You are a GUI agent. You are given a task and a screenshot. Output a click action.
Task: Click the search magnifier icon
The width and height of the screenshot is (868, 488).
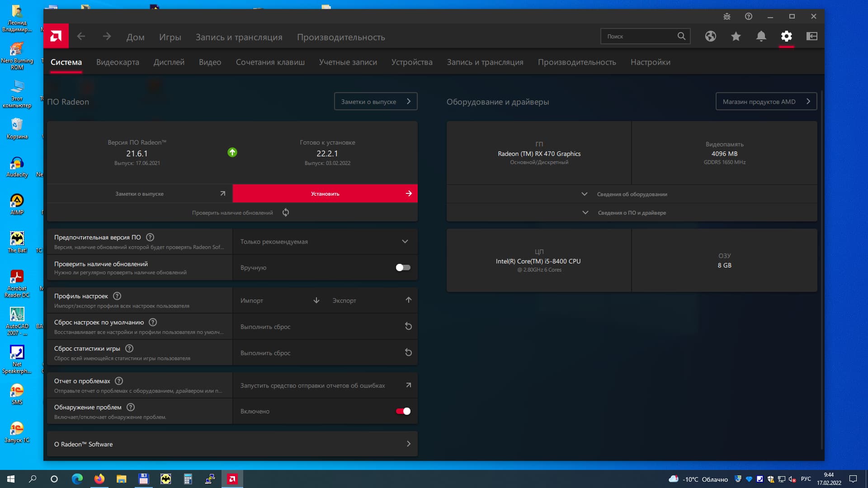point(681,36)
